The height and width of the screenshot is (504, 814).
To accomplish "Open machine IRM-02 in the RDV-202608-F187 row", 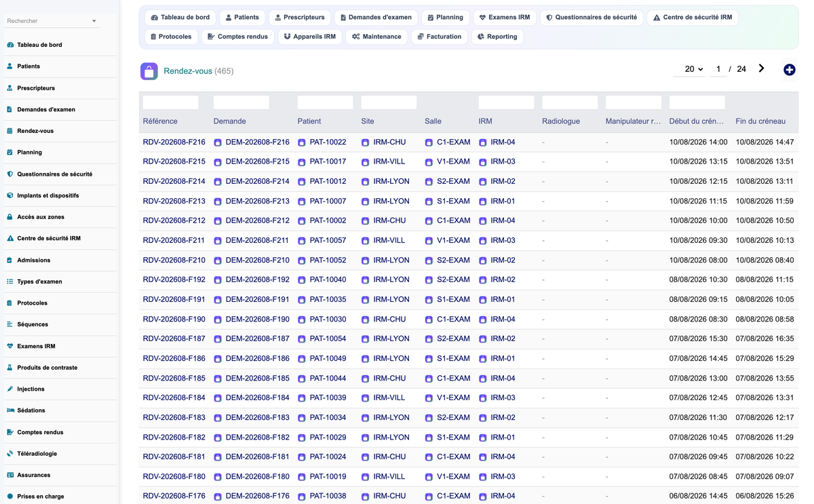I will tap(503, 339).
